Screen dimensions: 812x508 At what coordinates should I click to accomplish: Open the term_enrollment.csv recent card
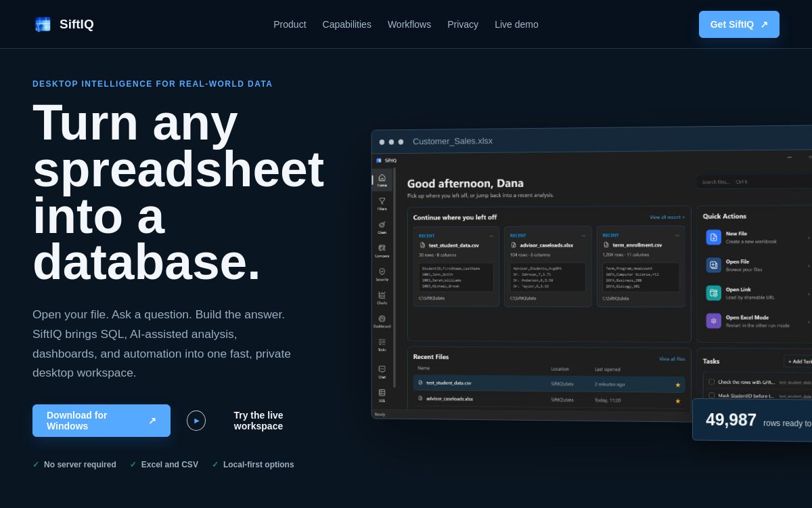[x=641, y=267]
